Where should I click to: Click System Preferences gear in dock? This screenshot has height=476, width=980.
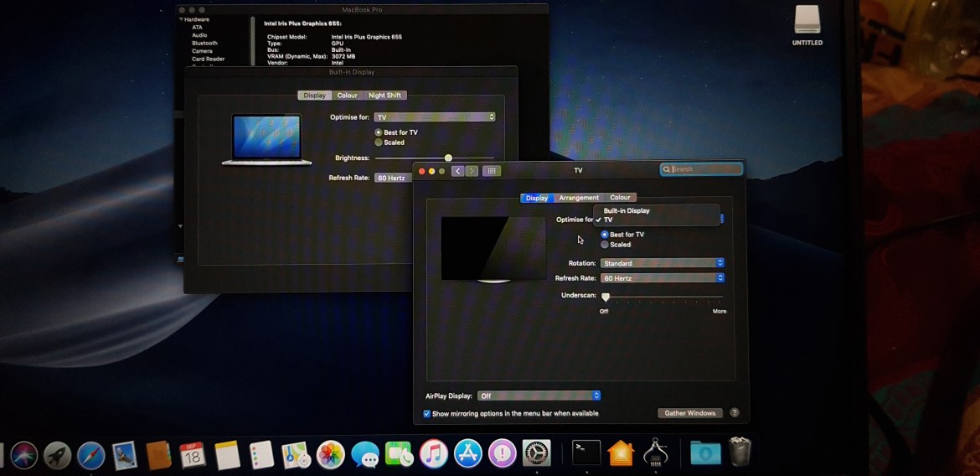click(x=536, y=454)
